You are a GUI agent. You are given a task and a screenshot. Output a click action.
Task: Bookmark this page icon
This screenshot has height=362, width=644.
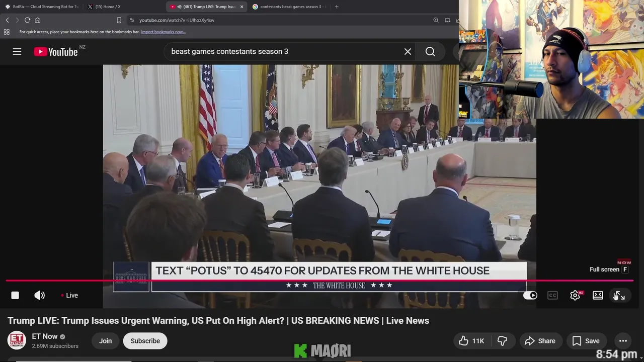[119, 20]
